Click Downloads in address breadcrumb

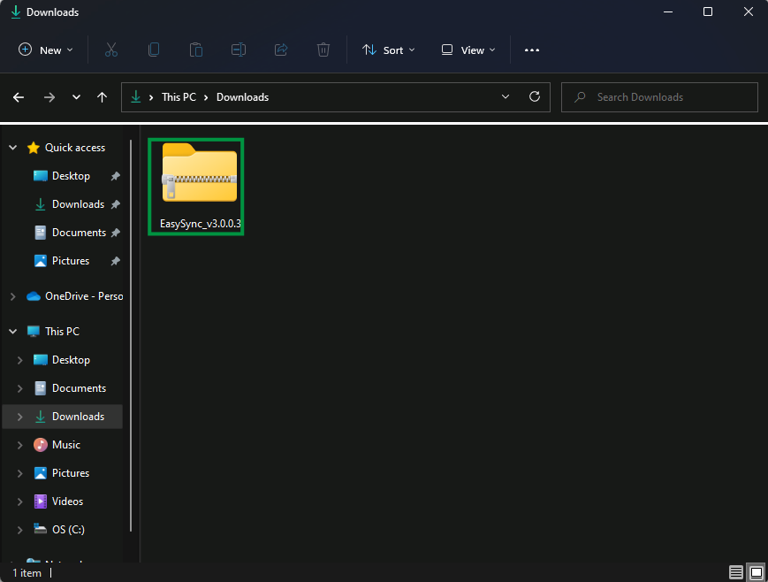(242, 97)
